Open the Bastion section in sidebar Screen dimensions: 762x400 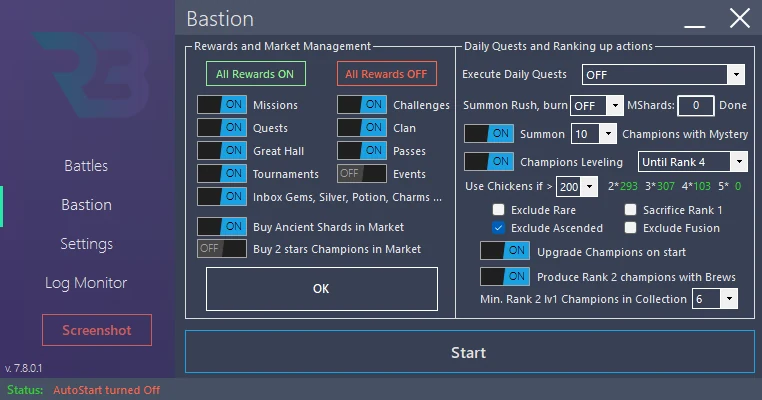[x=87, y=205]
